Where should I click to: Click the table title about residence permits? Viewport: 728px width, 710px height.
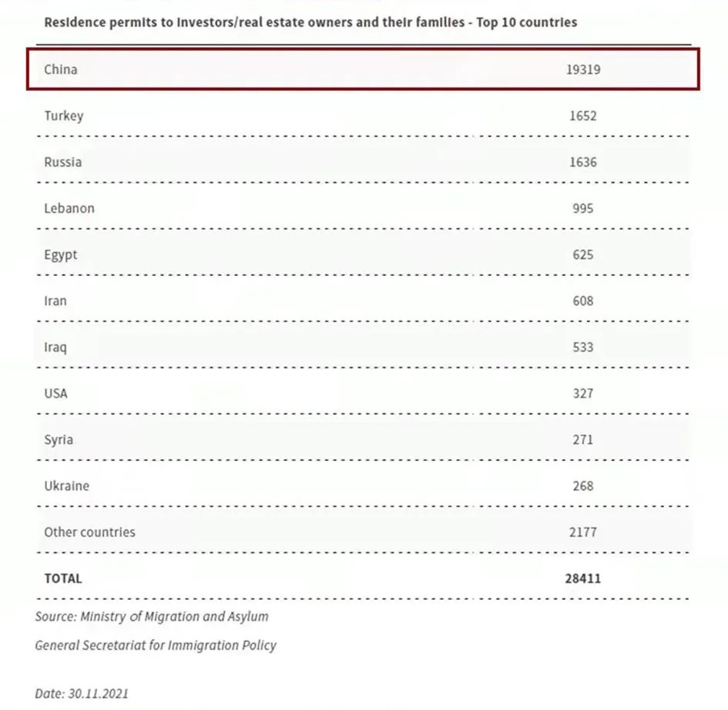click(x=310, y=22)
